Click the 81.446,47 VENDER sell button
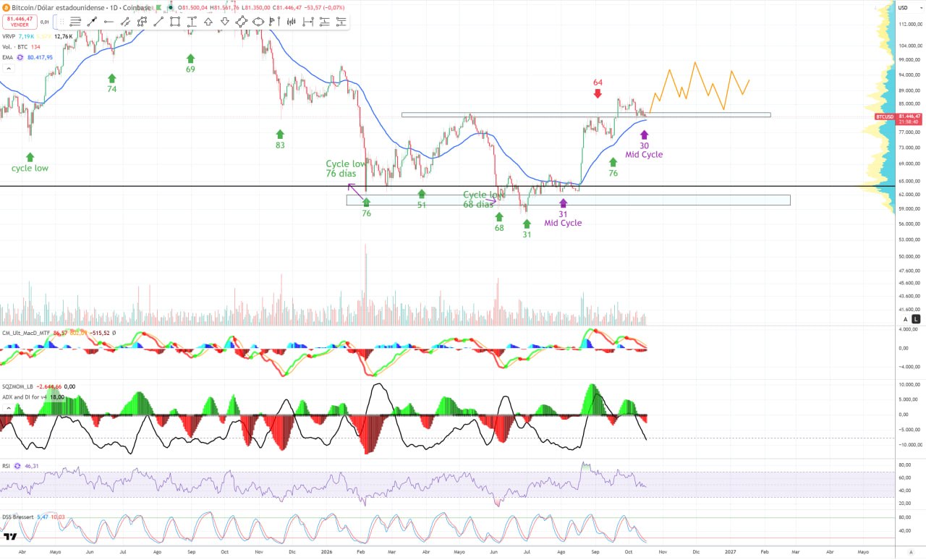The height and width of the screenshot is (560, 926). point(20,22)
